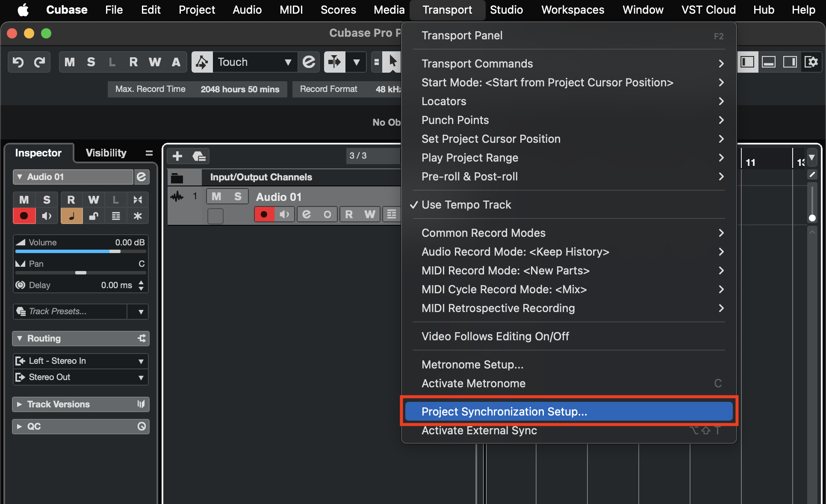Mute the Audio 01 track in track list
The width and height of the screenshot is (826, 504).
217,197
